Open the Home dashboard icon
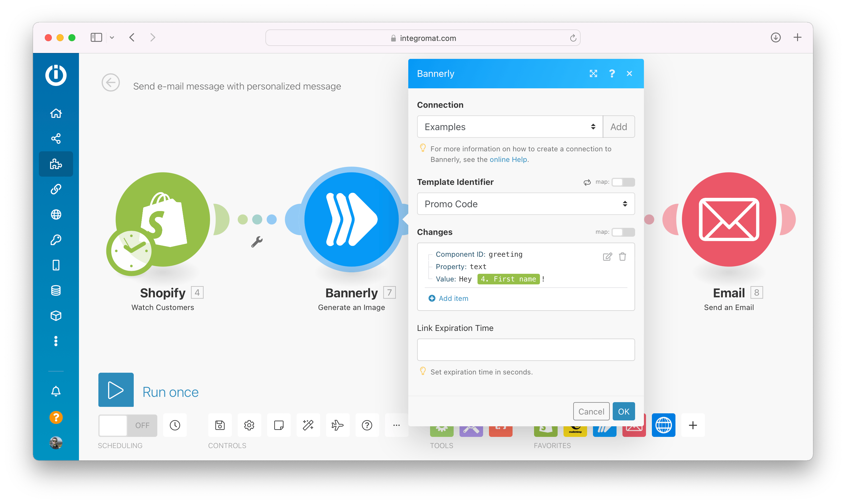 pos(56,113)
